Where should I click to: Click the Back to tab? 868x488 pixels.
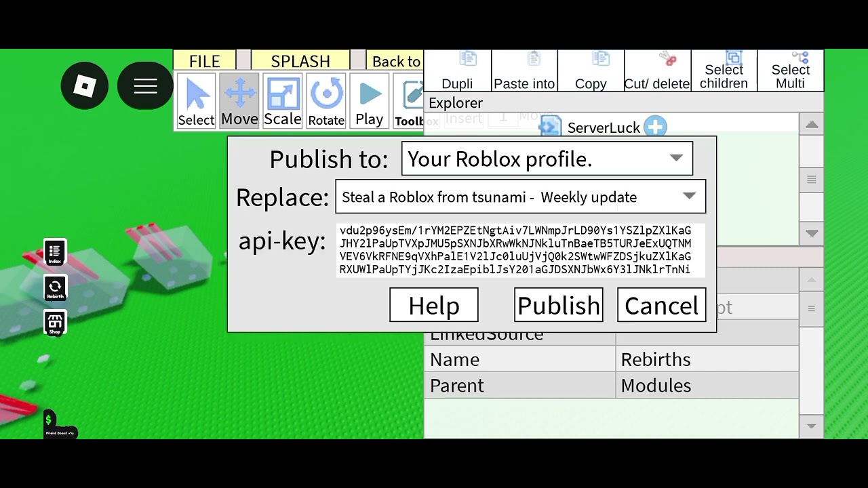[395, 61]
